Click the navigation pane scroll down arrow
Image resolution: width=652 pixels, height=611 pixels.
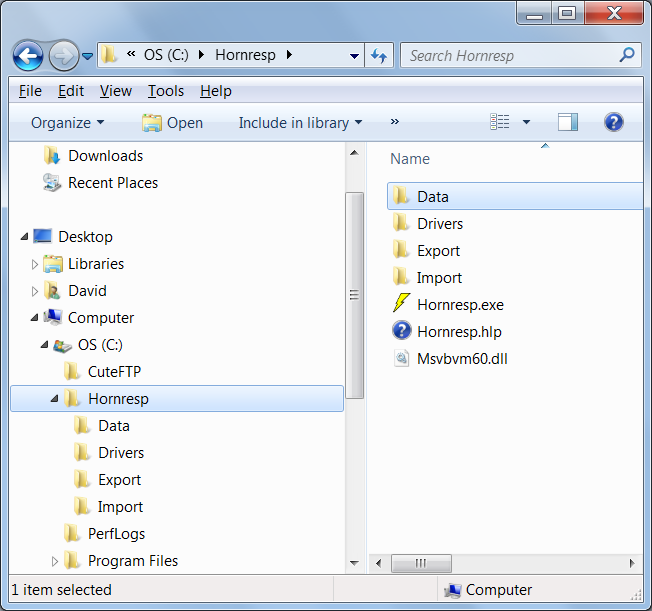coord(354,563)
